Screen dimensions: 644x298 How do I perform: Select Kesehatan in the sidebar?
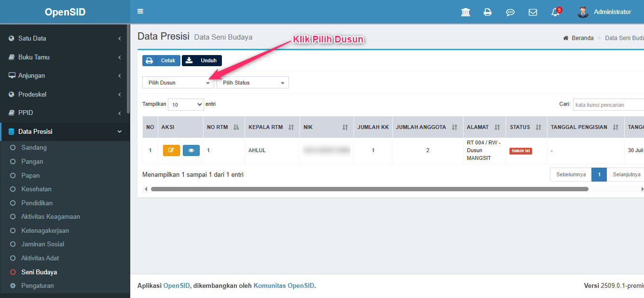(x=36, y=189)
